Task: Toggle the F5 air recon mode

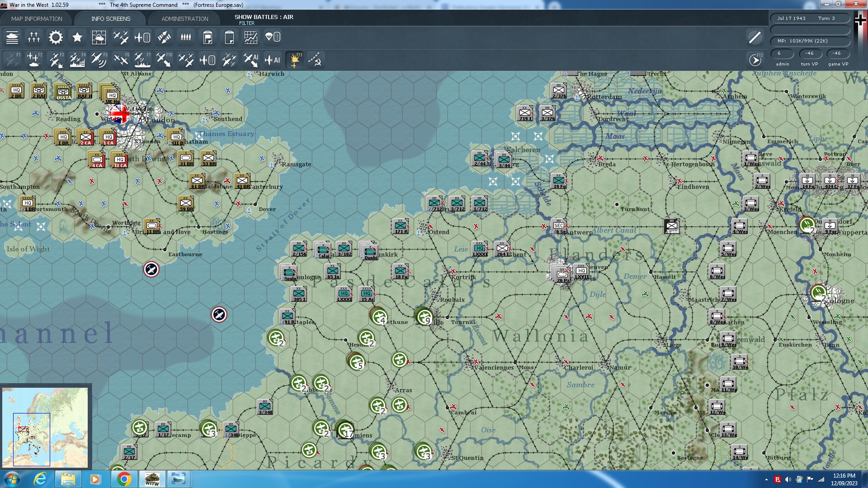Action: 99,60
